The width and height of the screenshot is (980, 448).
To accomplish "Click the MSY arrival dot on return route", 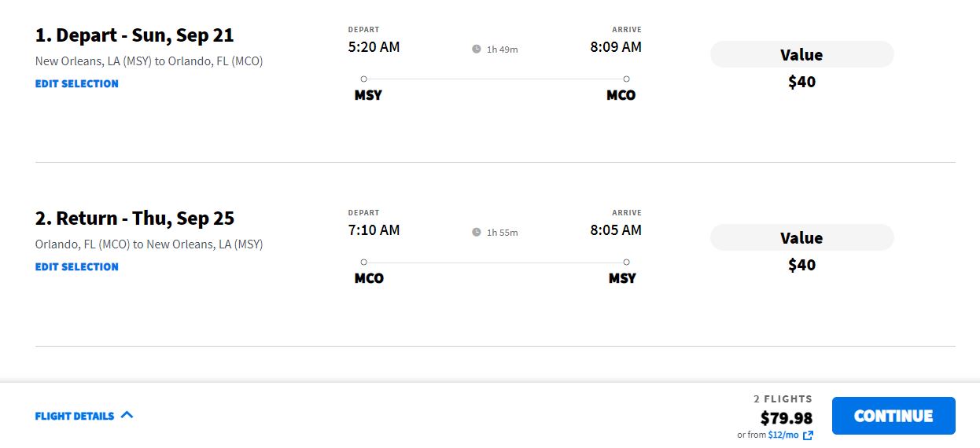I will (x=626, y=262).
